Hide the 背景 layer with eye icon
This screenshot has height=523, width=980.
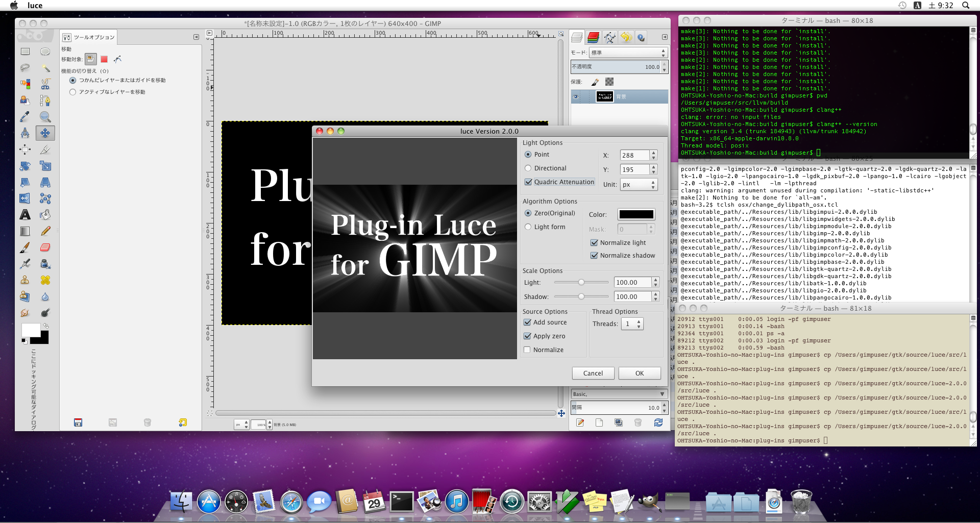[576, 97]
